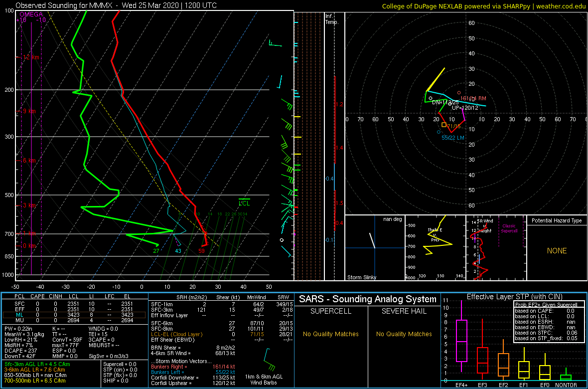
Task: Select the Classic Supercell label in the SR wind inset
Action: click(x=509, y=228)
